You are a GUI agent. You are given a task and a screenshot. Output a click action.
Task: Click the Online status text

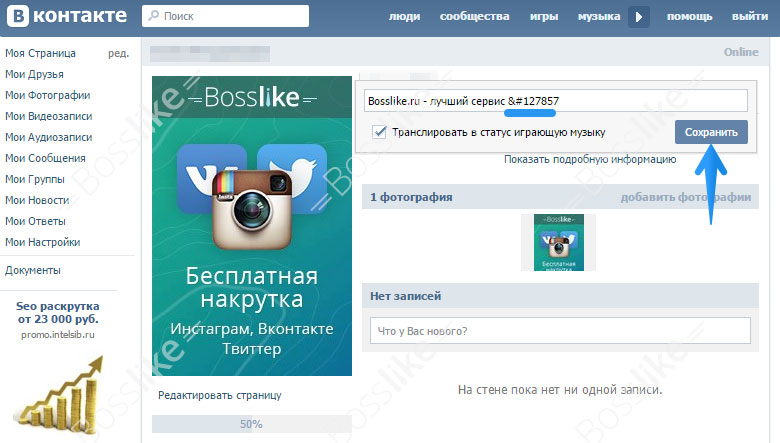coord(741,52)
